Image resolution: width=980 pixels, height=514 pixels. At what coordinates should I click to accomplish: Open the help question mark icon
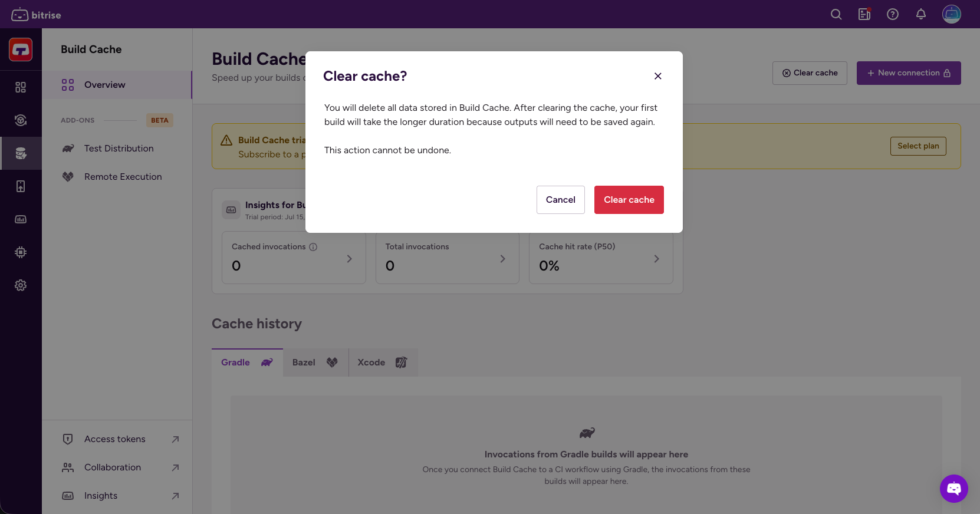[x=892, y=14]
